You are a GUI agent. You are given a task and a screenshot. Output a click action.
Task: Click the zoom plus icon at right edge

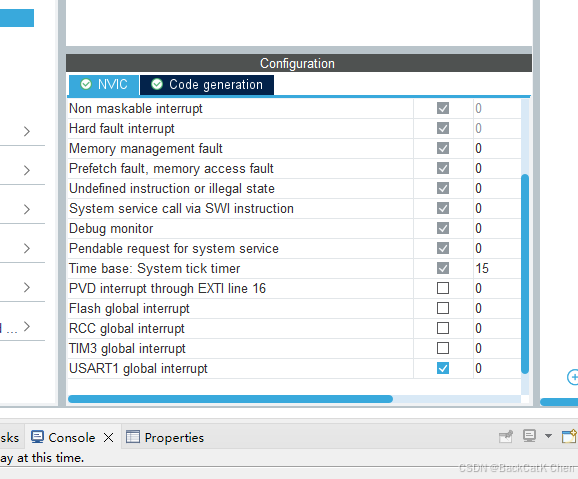point(572,377)
